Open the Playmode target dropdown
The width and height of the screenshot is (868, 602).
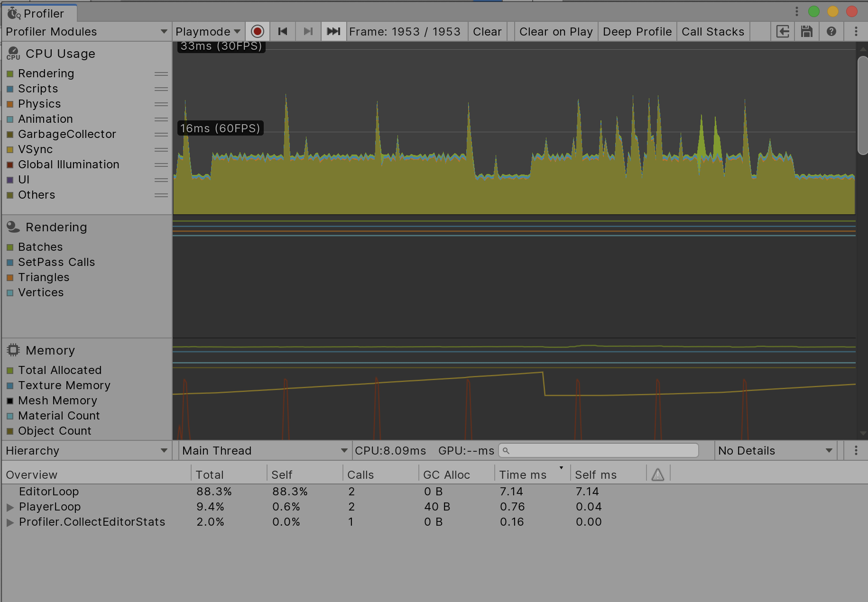207,31
